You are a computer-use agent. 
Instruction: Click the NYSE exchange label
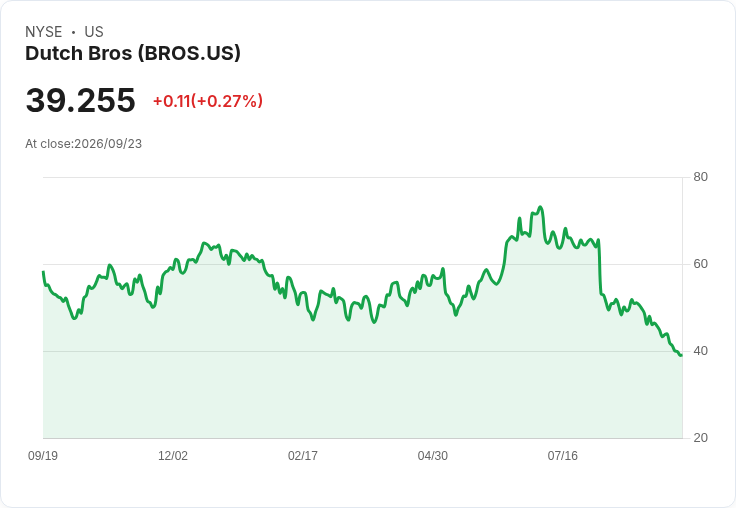tap(44, 32)
